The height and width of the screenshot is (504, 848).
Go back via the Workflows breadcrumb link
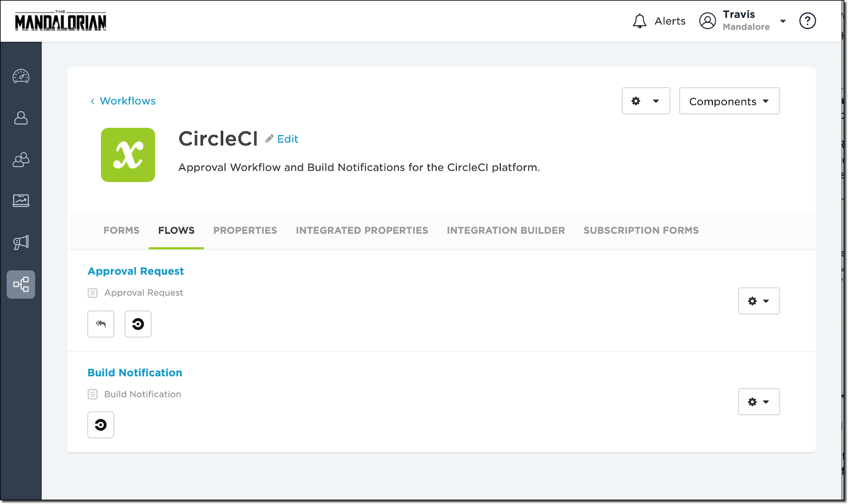[127, 101]
